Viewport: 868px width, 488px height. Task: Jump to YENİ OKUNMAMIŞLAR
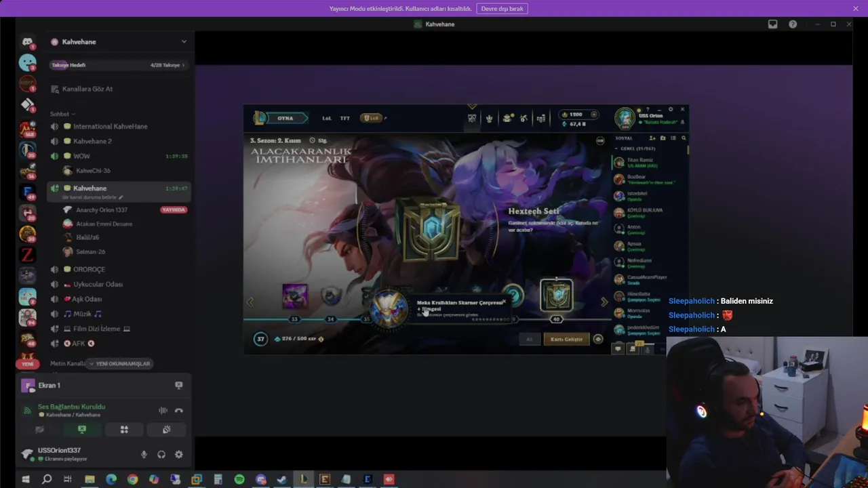click(x=121, y=364)
